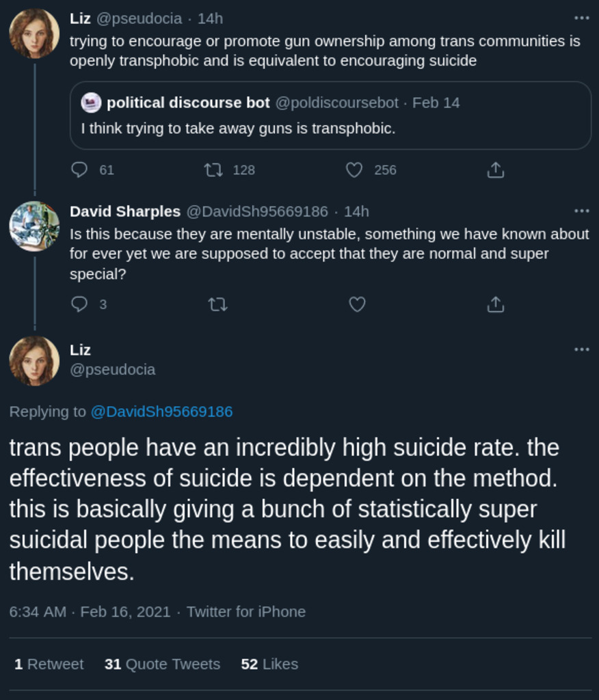599x700 pixels.
Task: Retweet David Sharples' reply
Action: tap(217, 304)
